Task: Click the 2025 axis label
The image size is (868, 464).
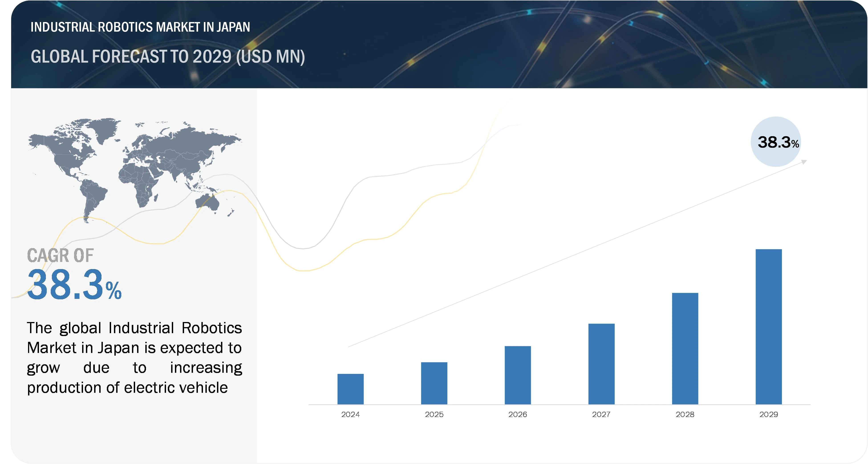Action: [x=434, y=414]
